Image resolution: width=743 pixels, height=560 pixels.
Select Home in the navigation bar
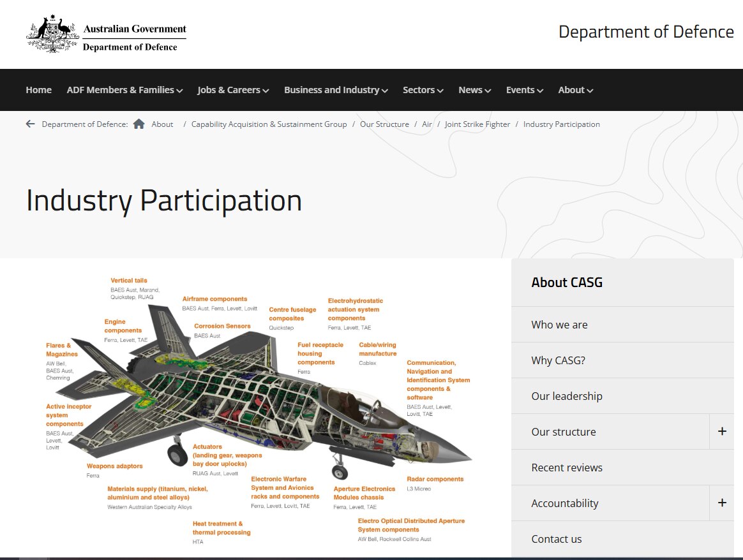(x=38, y=90)
